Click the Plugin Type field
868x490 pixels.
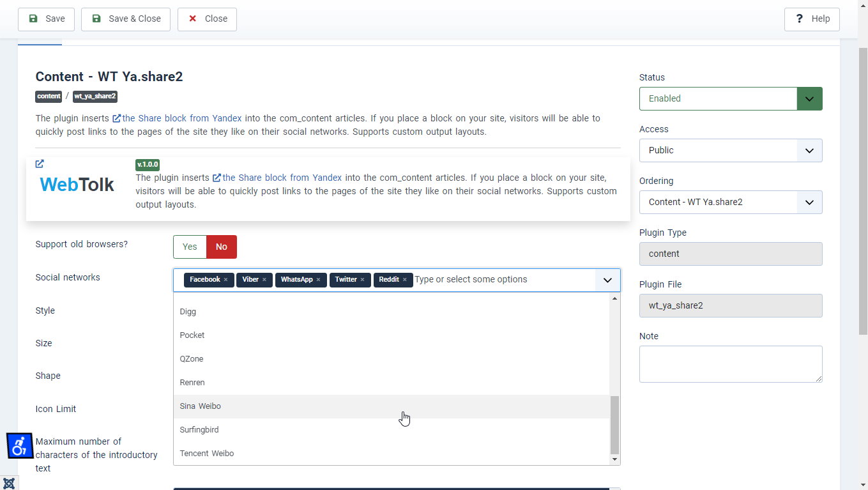[x=731, y=254]
